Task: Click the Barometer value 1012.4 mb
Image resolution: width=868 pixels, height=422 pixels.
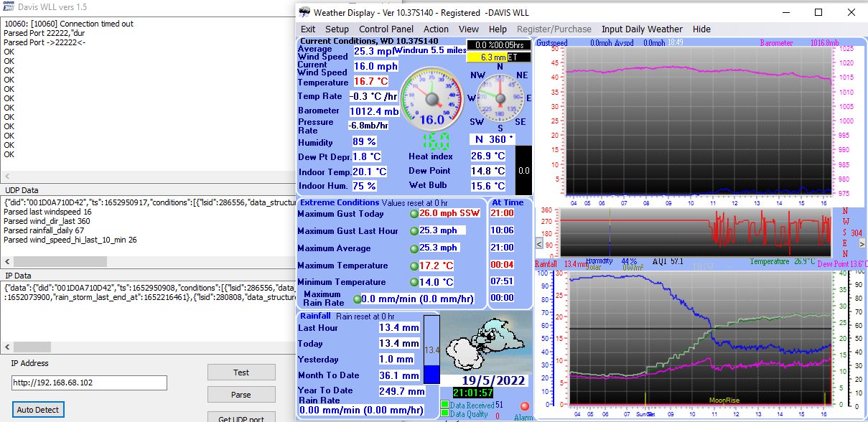Action: [374, 111]
